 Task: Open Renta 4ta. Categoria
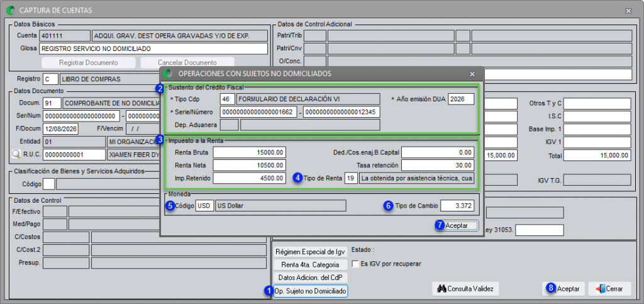pos(311,264)
